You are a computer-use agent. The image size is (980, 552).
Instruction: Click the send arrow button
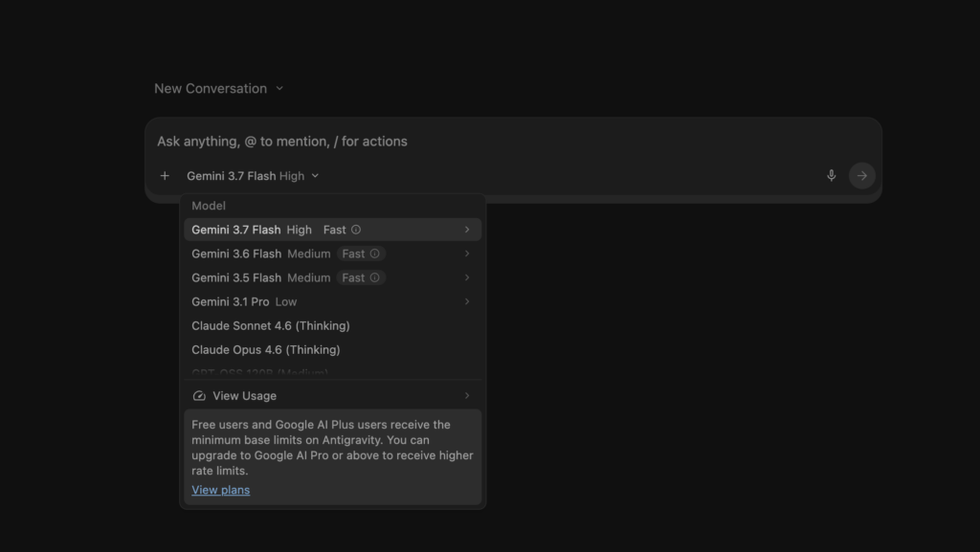[x=862, y=175]
